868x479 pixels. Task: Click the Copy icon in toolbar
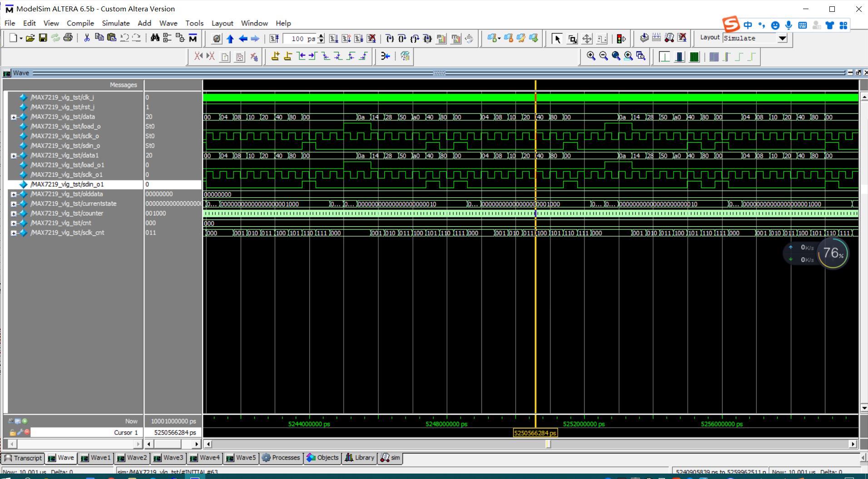pos(99,38)
